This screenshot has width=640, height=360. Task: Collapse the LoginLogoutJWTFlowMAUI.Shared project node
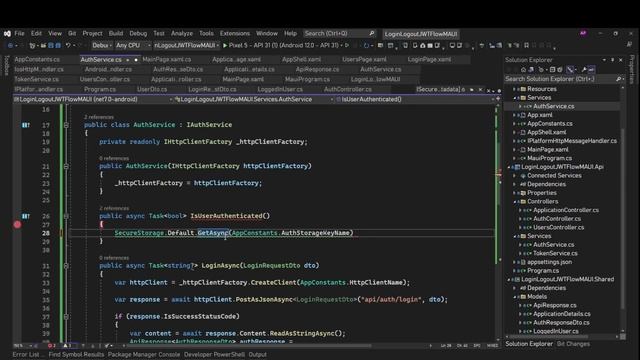[x=509, y=280]
